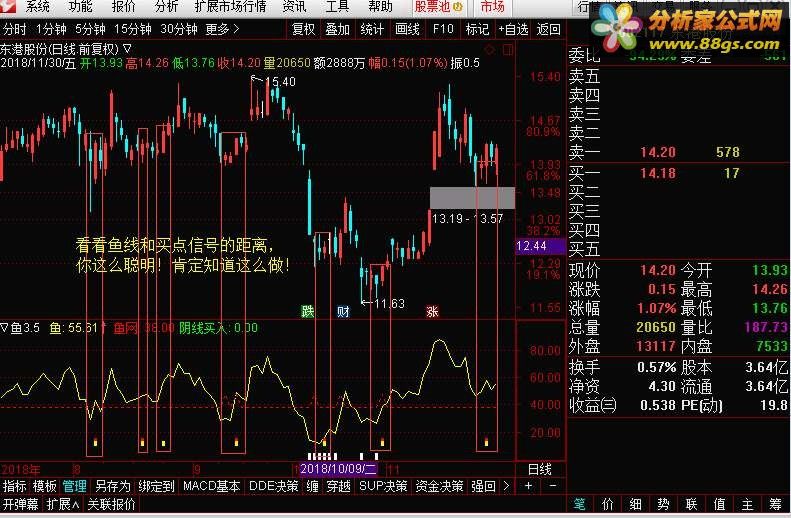Expand the 扩展 panel
Screen dimensions: 791x518
tap(63, 504)
